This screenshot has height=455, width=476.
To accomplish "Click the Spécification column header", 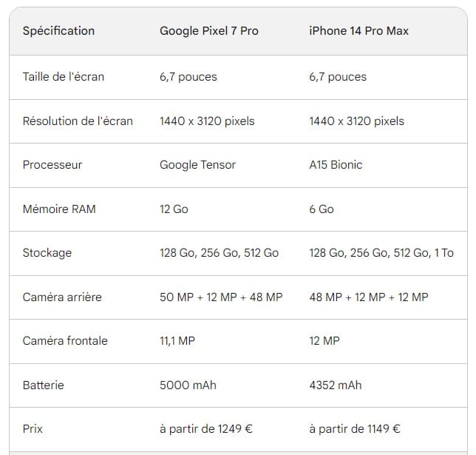I will (x=58, y=31).
